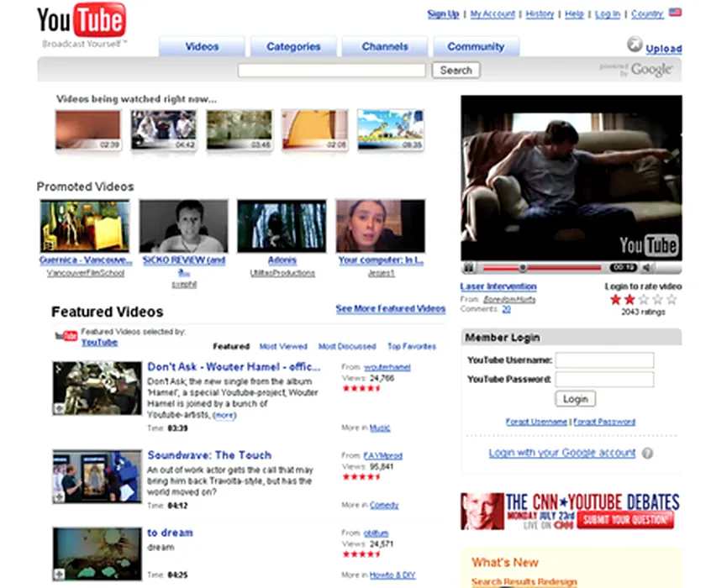
Task: Open the to dream video title
Action: click(171, 533)
